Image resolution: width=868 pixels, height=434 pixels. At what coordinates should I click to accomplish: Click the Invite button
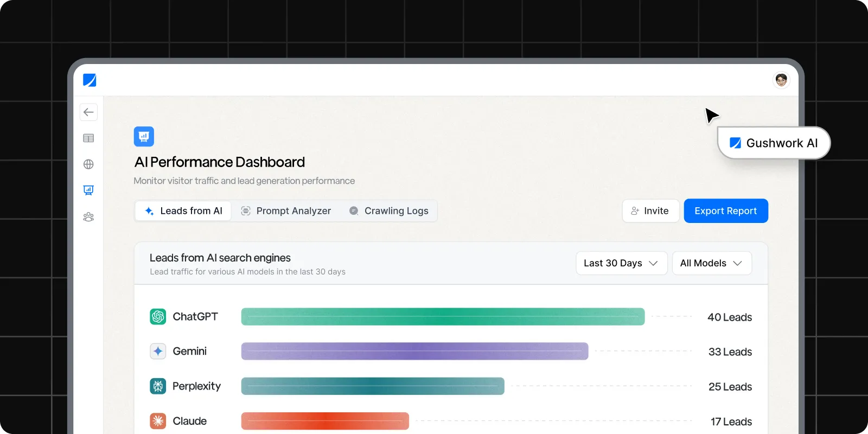tap(650, 211)
